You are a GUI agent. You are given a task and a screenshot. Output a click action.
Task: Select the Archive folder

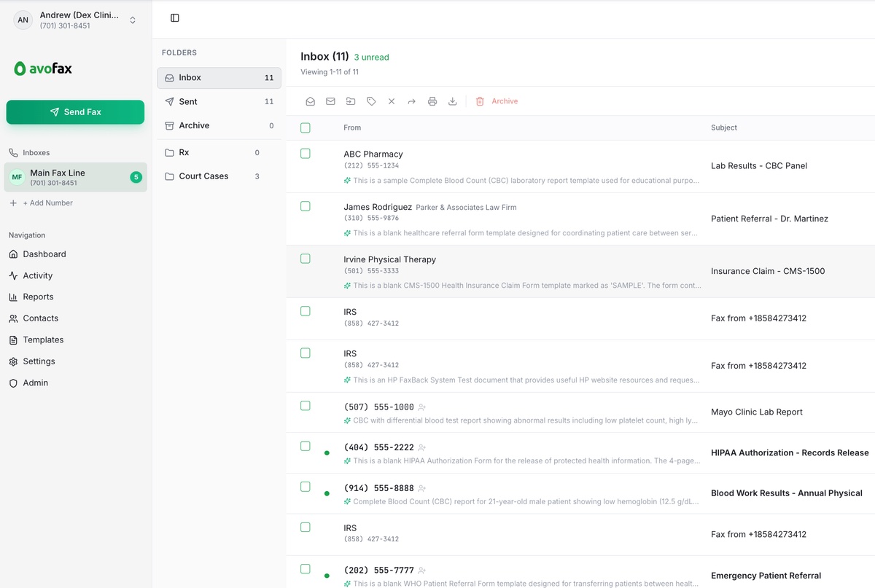(219, 125)
